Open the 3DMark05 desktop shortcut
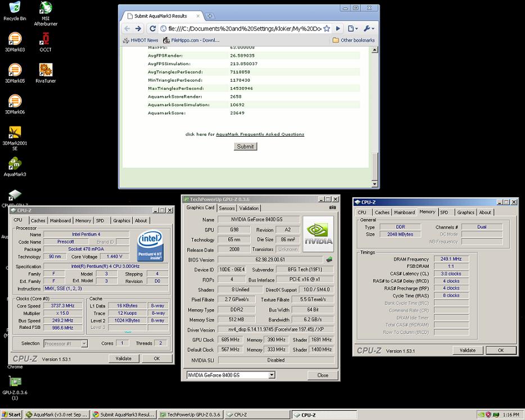This screenshot has width=525, height=420. pyautogui.click(x=15, y=73)
